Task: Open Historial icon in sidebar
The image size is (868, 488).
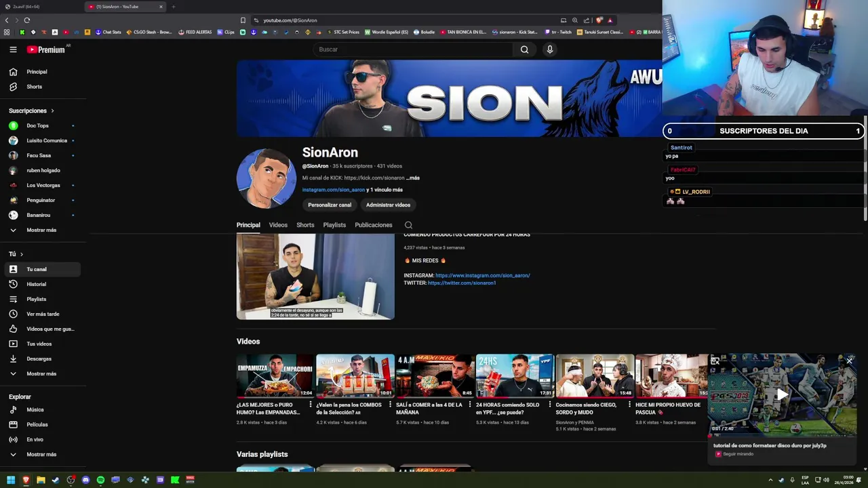Action: 13,284
